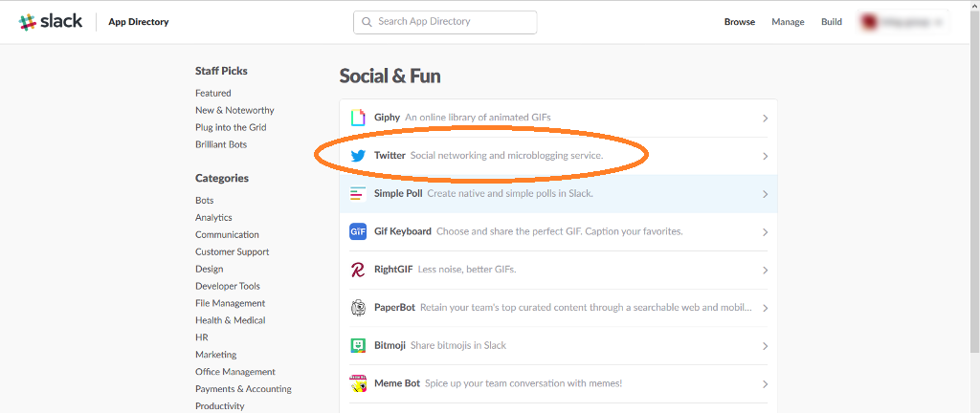
Task: Click the Meme Bot app name
Action: coord(397,383)
